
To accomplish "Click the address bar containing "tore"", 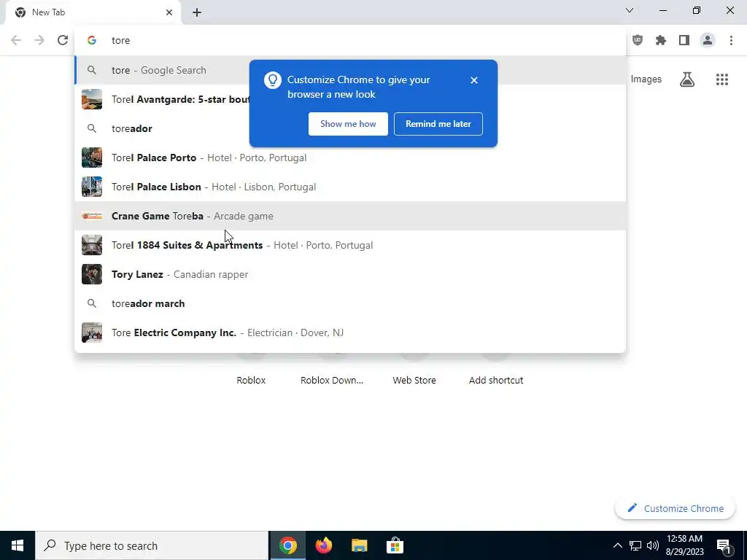I will click(349, 40).
